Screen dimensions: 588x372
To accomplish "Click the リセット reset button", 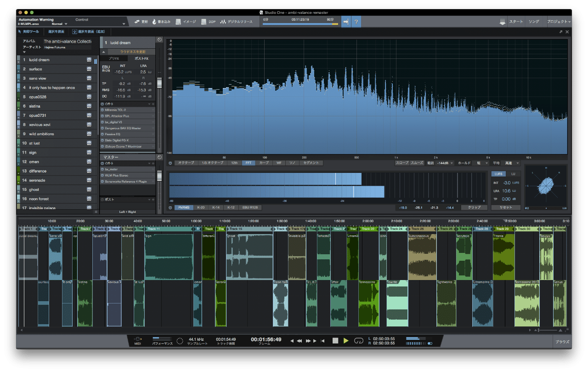I will 505,207.
